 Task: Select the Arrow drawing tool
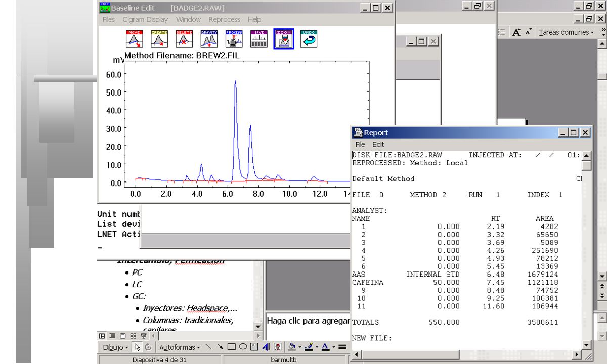[220, 347]
